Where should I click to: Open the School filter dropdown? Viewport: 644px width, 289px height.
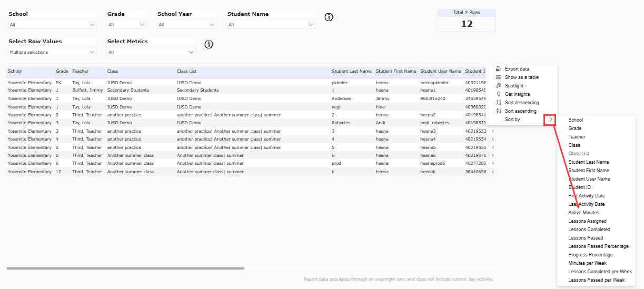tap(52, 25)
